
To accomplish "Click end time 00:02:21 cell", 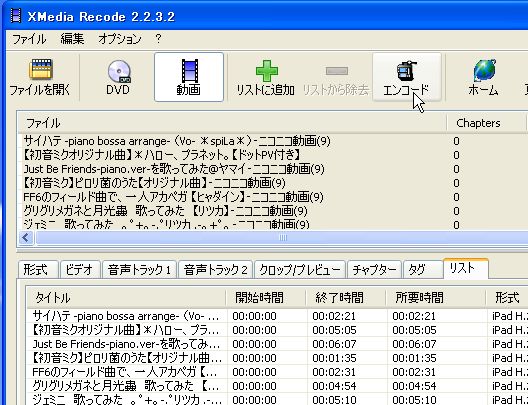I will point(334,316).
